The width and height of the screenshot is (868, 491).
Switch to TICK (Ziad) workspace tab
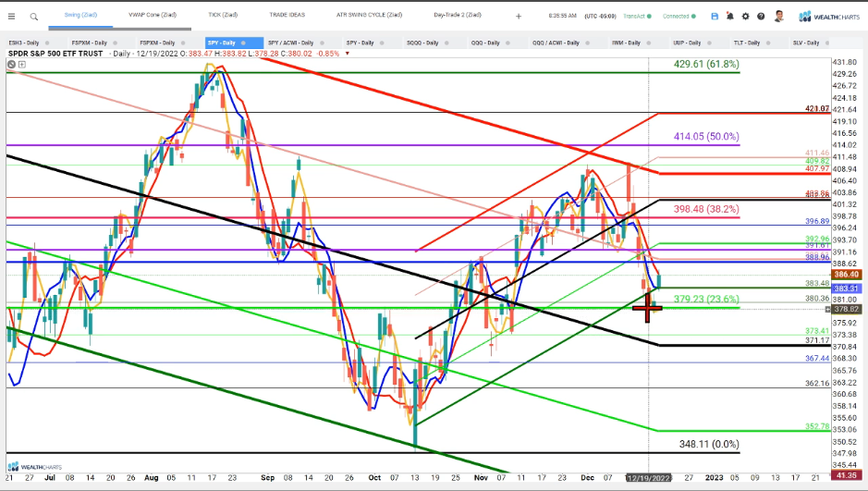coord(223,15)
